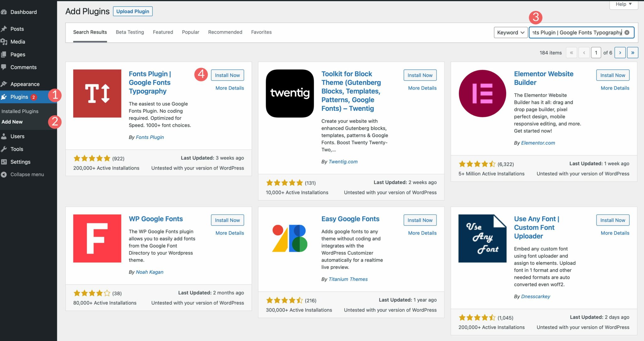Click the Elementor Website Builder icon

point(482,93)
